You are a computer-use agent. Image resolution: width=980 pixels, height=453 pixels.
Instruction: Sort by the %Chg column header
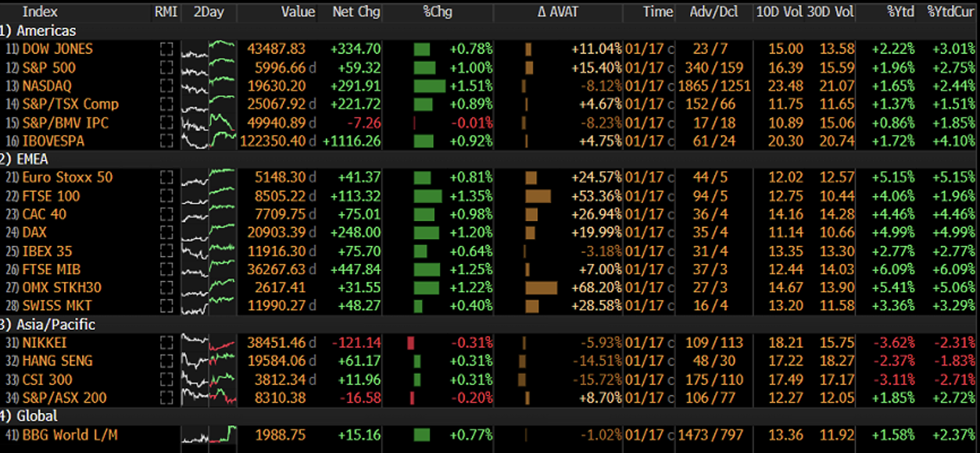point(438,12)
